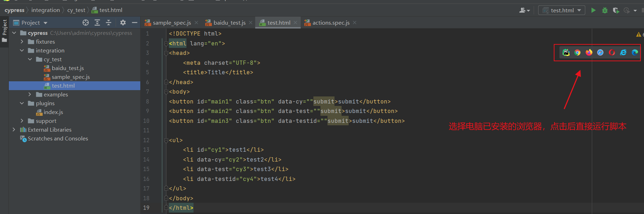Close the baidu_test.js tab
644x214 pixels.
[x=251, y=23]
